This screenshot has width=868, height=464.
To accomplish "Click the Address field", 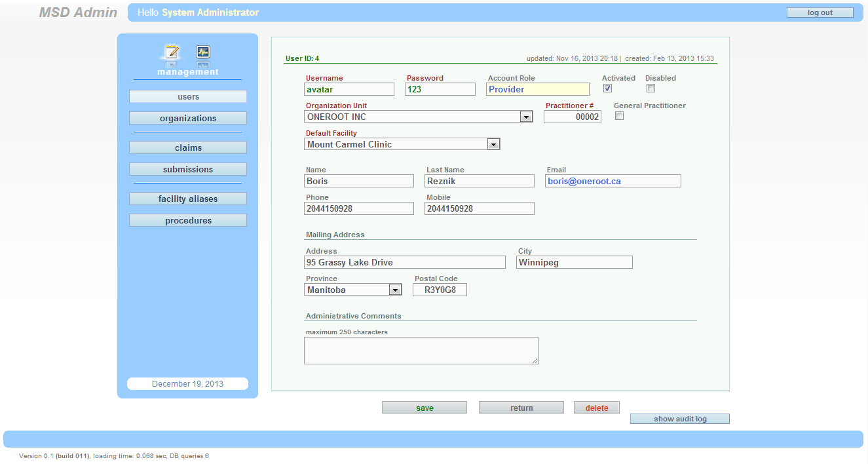I will tap(405, 262).
